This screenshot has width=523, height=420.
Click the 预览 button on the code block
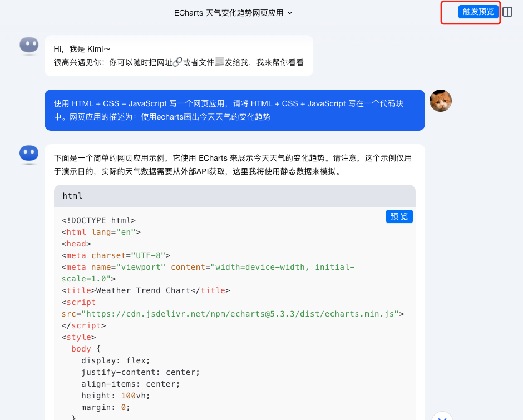[x=399, y=216]
